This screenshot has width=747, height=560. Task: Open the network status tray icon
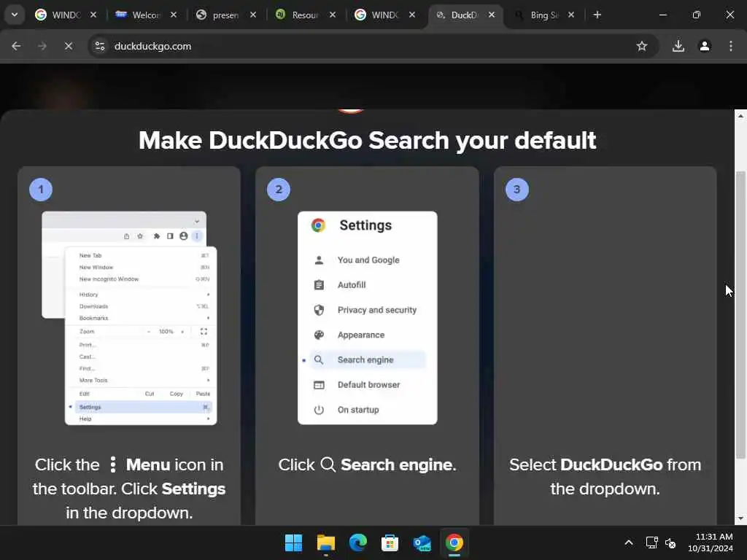(651, 542)
